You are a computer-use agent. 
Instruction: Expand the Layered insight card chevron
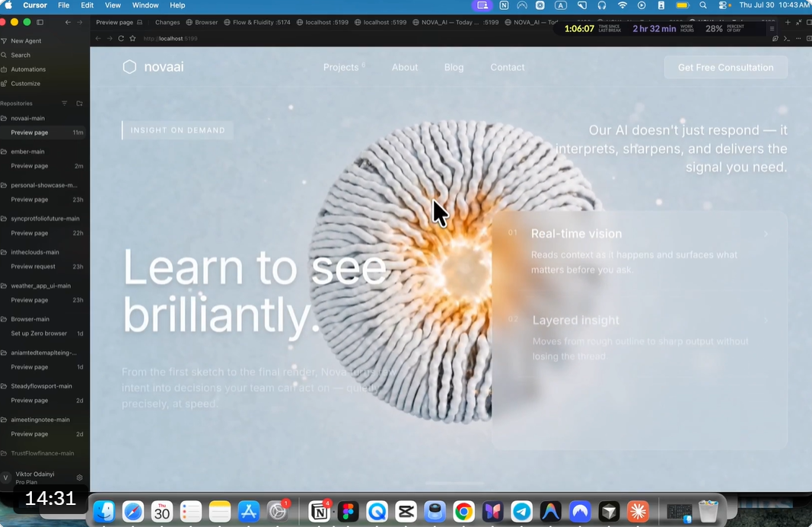[x=766, y=321]
